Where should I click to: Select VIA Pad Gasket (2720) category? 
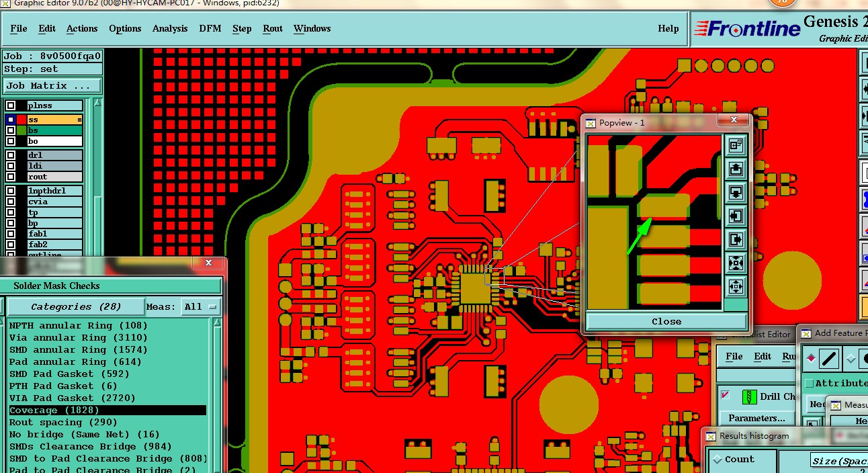(x=72, y=398)
